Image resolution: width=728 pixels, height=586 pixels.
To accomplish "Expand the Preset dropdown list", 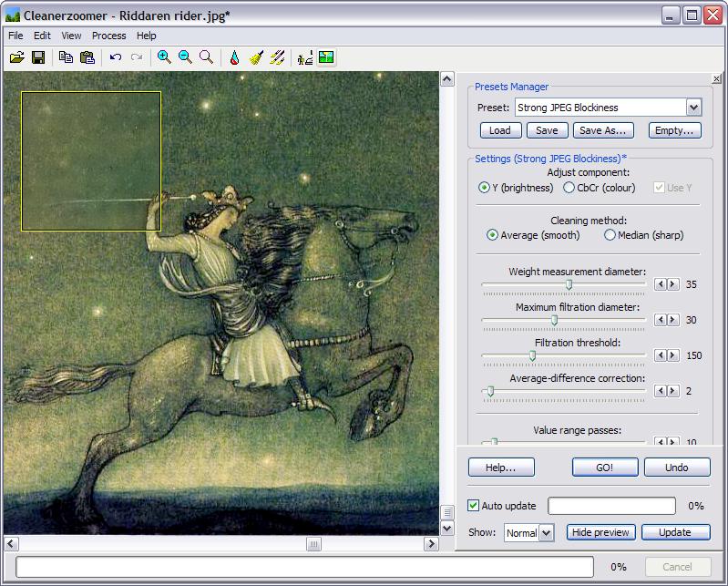I will click(693, 108).
